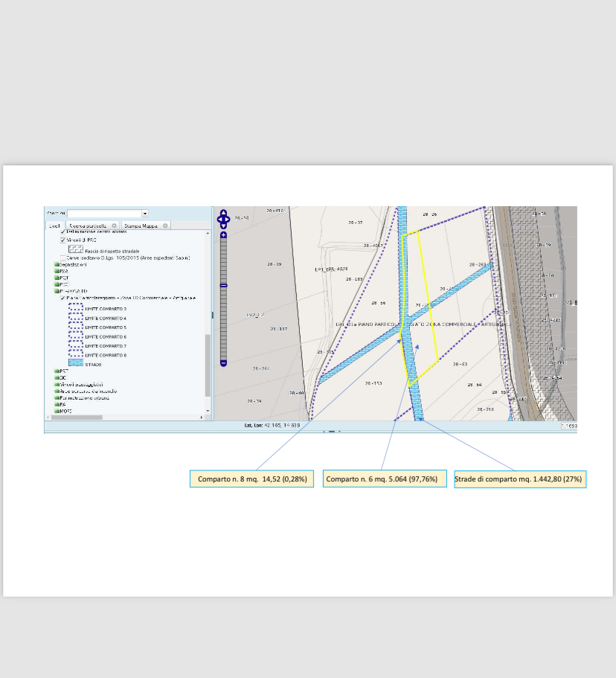Screen dimensions: 616x678
Task: Switch to the Ricerca particella tab
Action: click(x=89, y=225)
